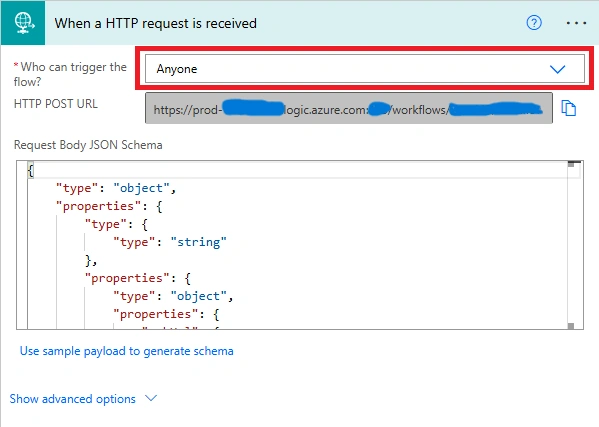Click the scrollbar marker at the editor's bottom corner
This screenshot has width=599, height=427.
[571, 326]
